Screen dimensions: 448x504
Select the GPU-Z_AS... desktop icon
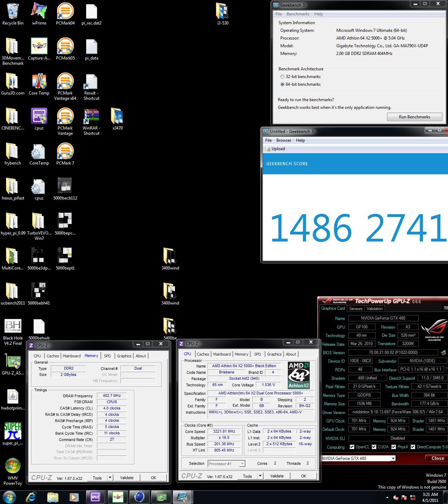pos(13,361)
